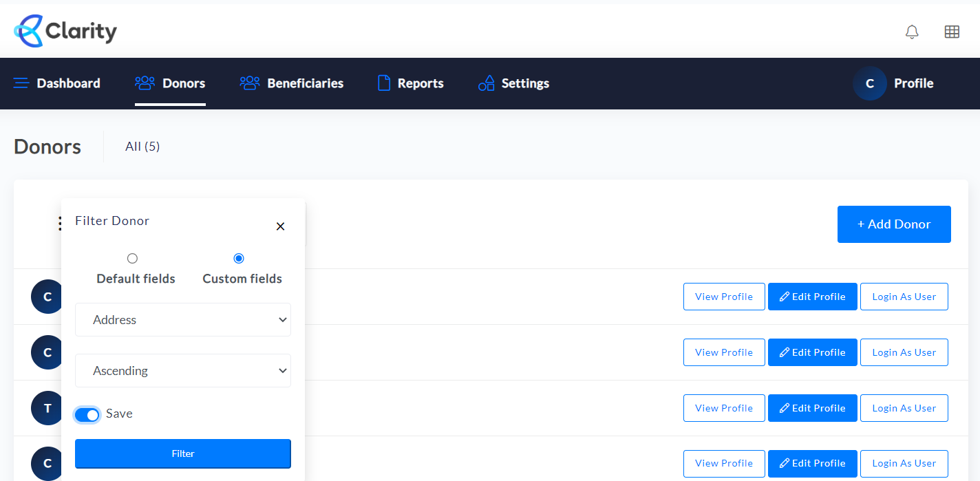
Task: Toggle the Save switch off
Action: pyautogui.click(x=87, y=414)
